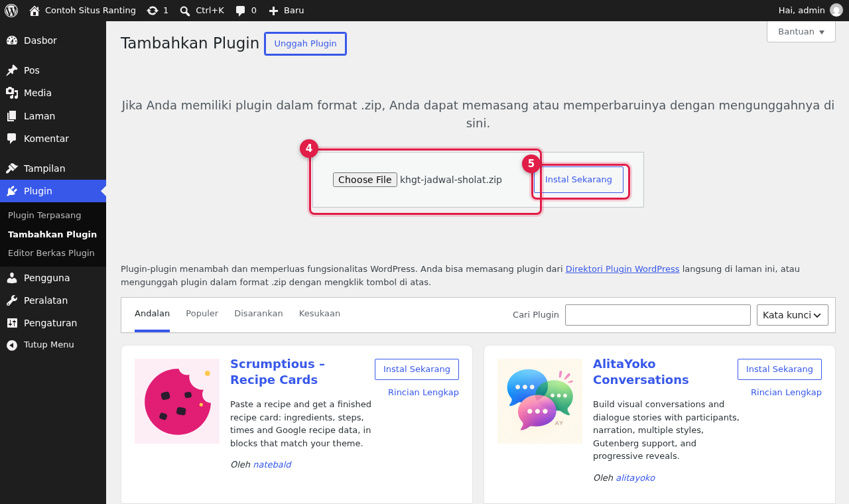Click the plus icon next to Baru
This screenshot has height=504, width=849.
click(x=273, y=11)
